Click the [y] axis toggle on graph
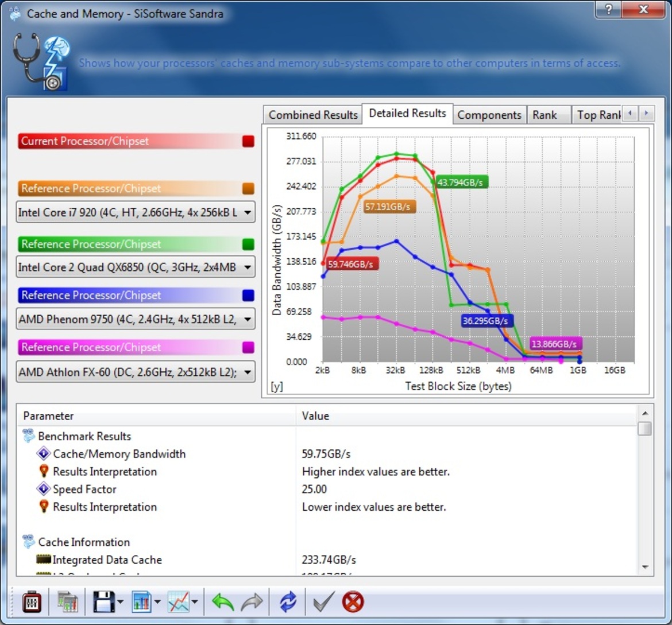The image size is (672, 625). click(277, 386)
